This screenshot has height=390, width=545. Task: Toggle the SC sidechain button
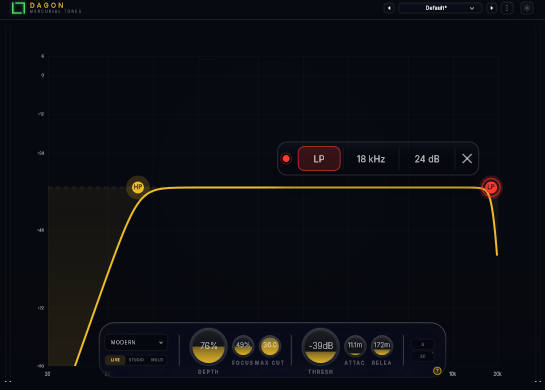coord(423,356)
